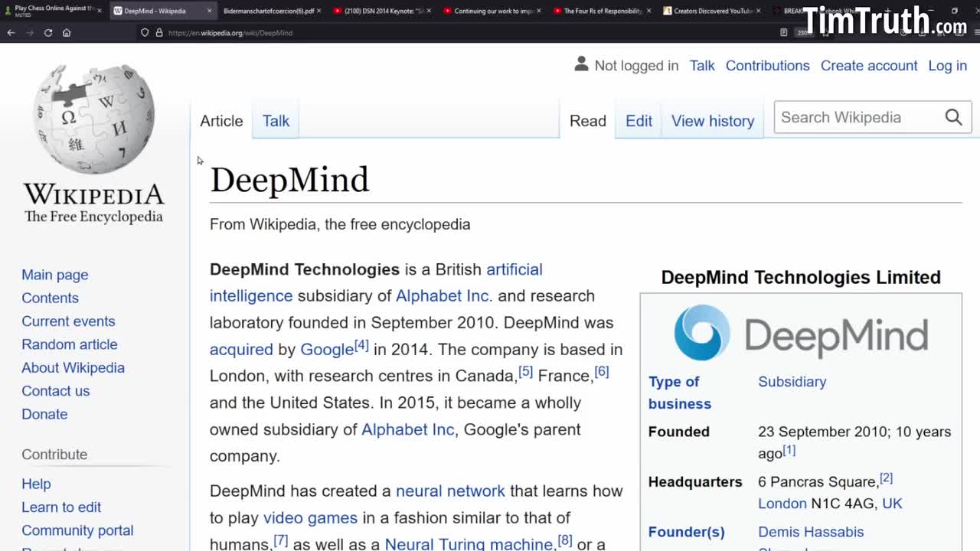Follow the video games link
This screenshot has height=551, width=980.
(x=310, y=517)
